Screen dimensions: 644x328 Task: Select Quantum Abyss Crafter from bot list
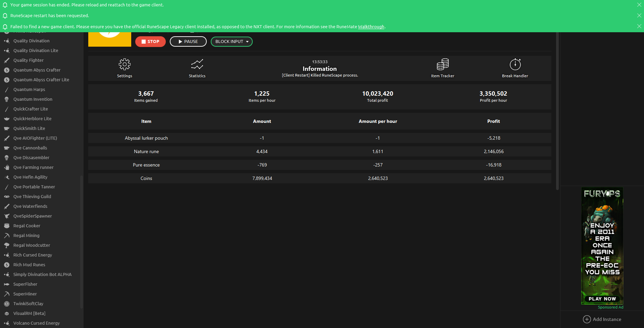point(37,70)
